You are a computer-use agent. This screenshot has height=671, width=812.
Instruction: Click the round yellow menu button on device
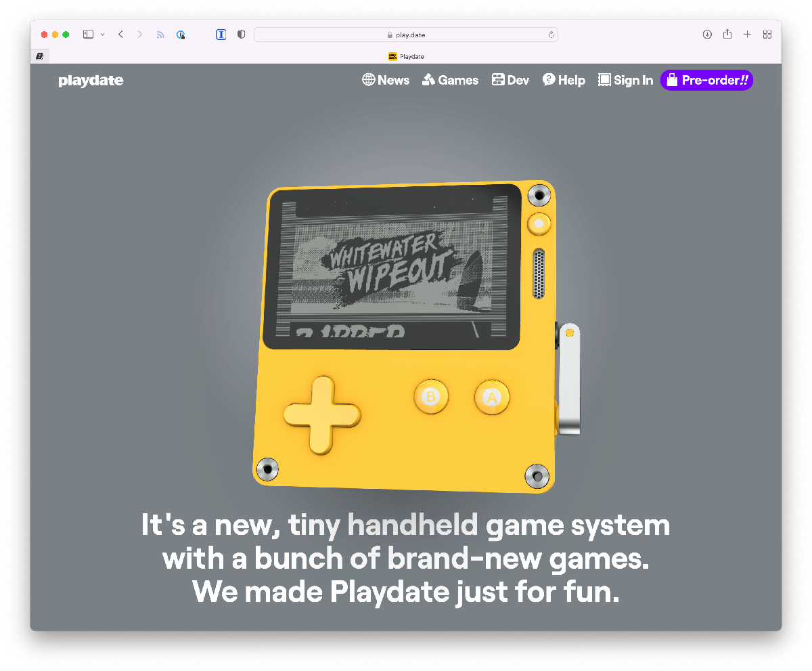click(x=539, y=223)
